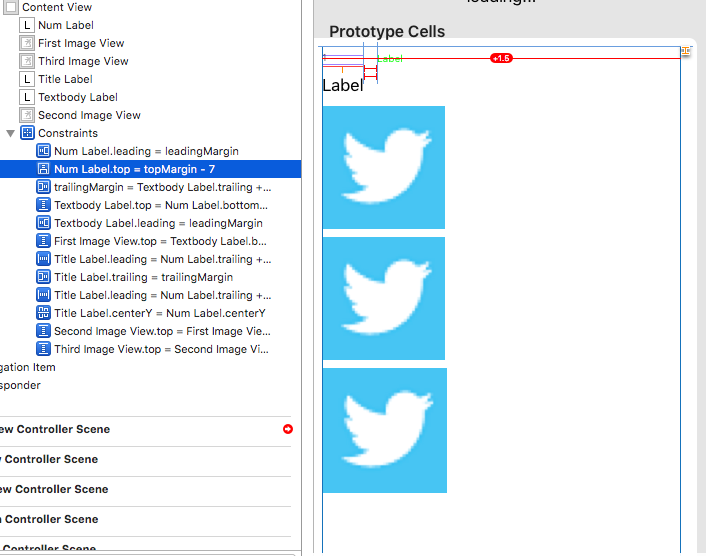
Task: Click the Title Label L icon
Action: click(27, 79)
